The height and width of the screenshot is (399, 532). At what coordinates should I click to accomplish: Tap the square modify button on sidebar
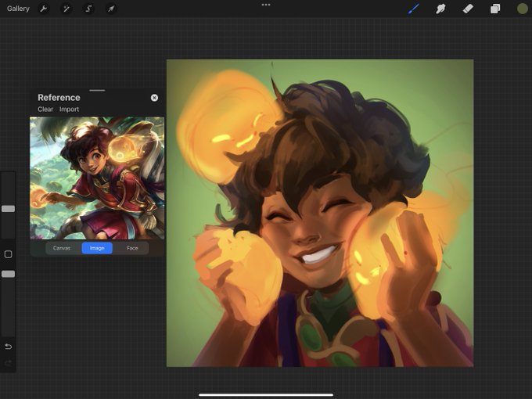8,254
